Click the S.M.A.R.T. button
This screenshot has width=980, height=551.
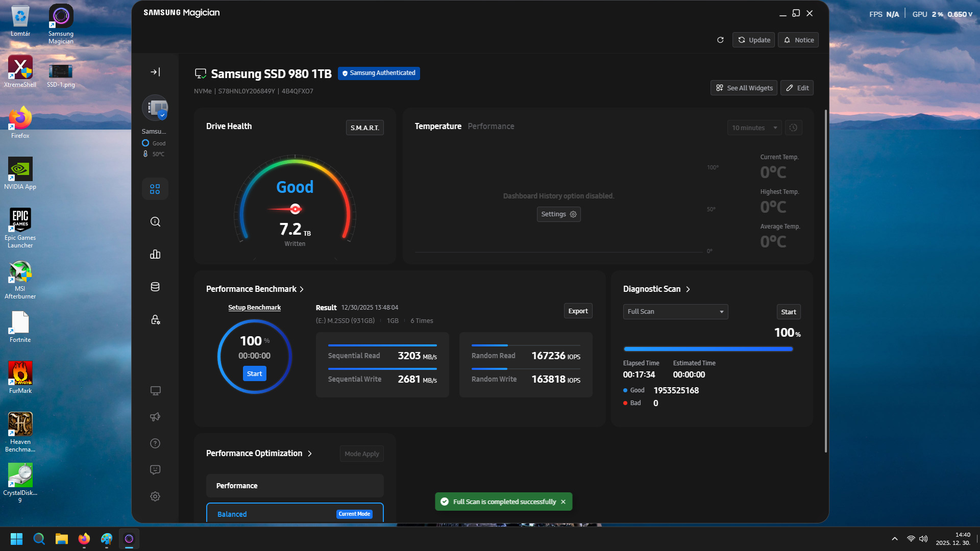(x=364, y=128)
